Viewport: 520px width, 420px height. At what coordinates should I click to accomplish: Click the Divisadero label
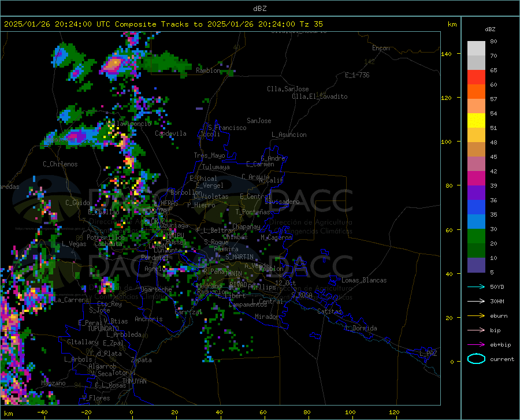click(x=282, y=202)
